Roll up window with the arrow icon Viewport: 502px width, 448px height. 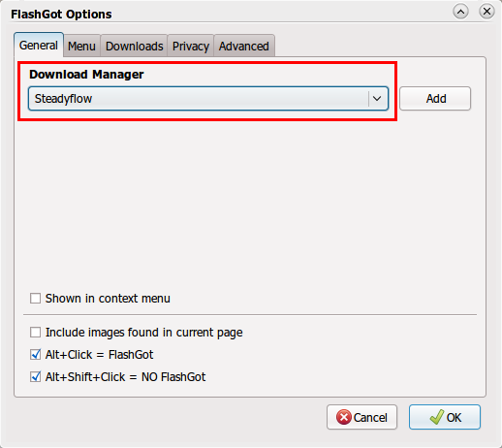[x=460, y=12]
